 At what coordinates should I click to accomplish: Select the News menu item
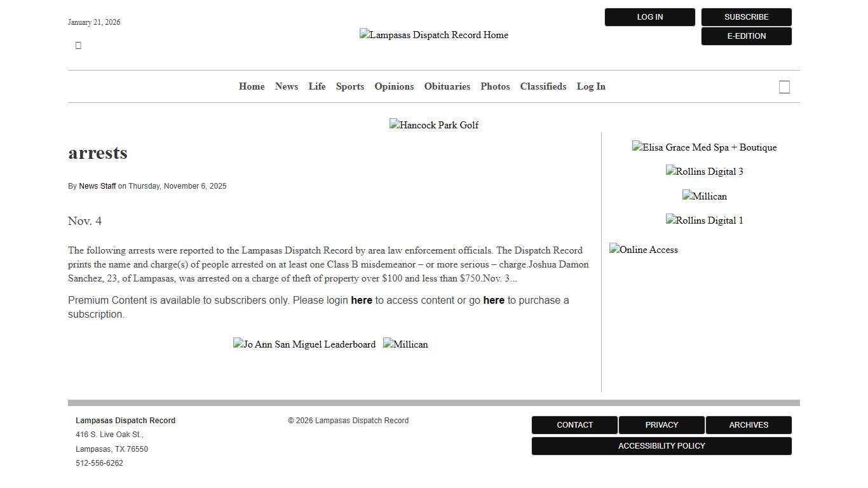click(x=286, y=86)
